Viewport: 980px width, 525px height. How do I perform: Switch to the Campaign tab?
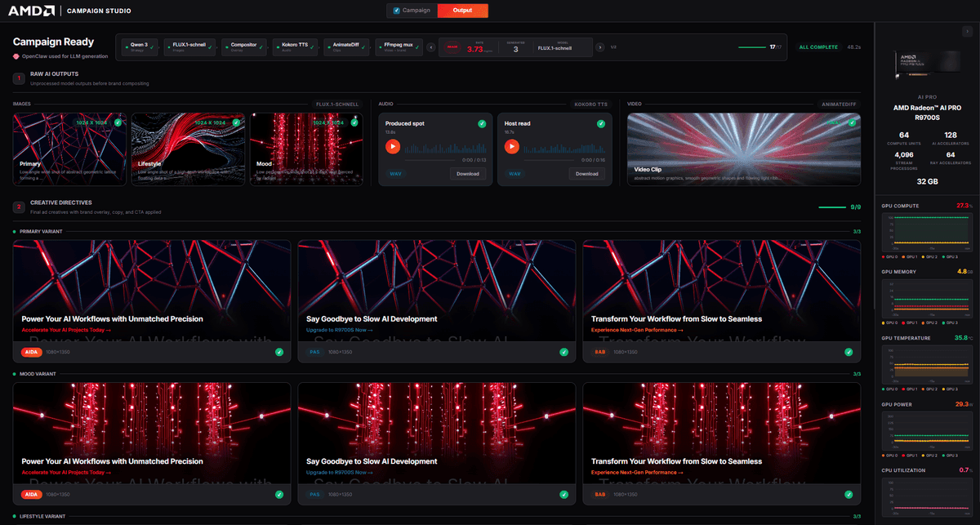tap(412, 11)
